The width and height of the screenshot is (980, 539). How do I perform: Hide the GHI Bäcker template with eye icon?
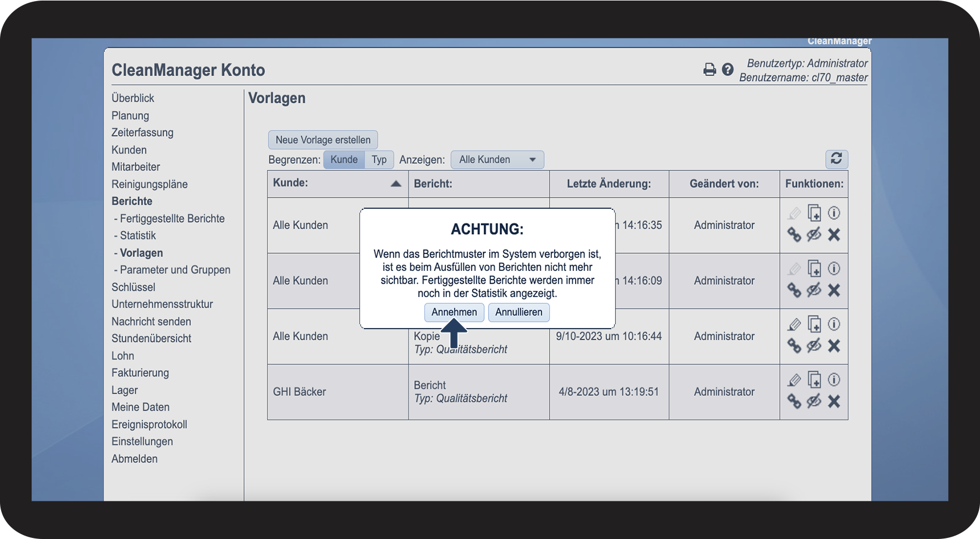pos(814,401)
